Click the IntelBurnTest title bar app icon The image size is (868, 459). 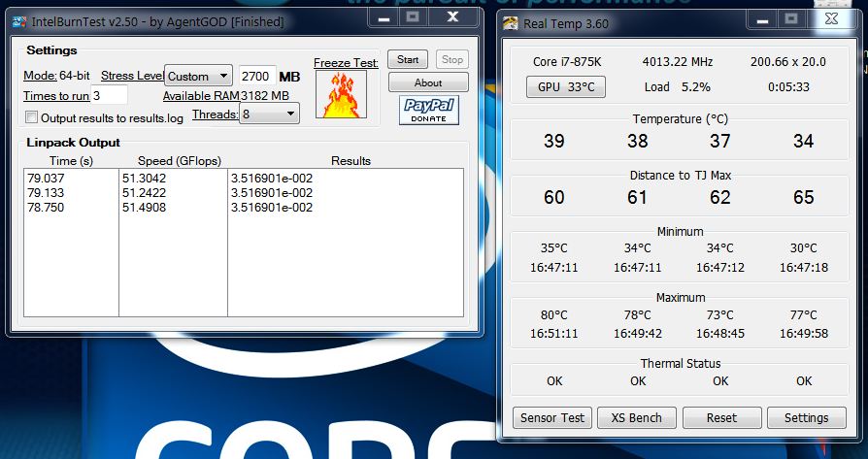[x=19, y=22]
